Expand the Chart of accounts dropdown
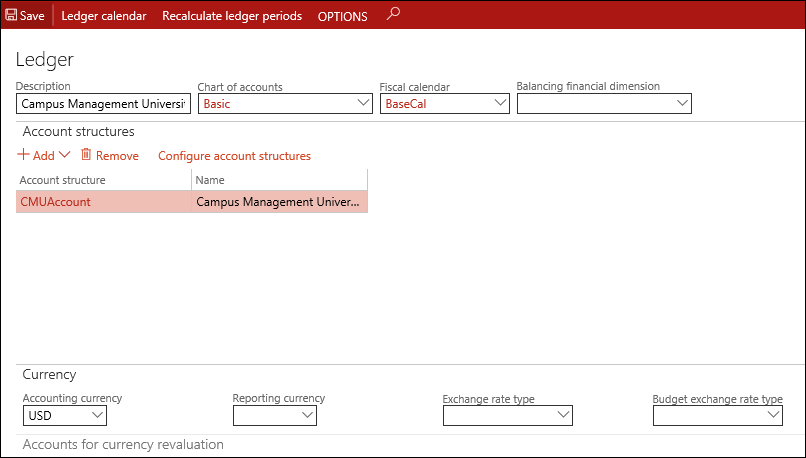 (x=363, y=103)
